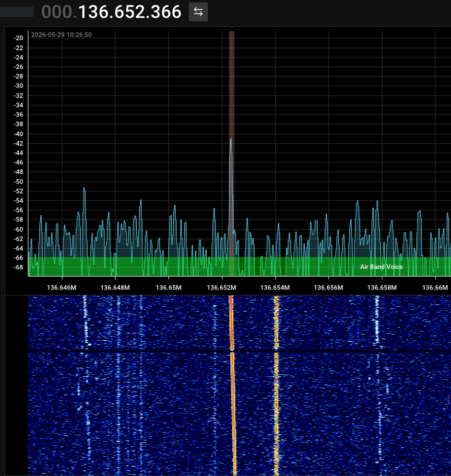Click the 136.648M frequency axis label
This screenshot has width=451, height=476.
pos(115,288)
